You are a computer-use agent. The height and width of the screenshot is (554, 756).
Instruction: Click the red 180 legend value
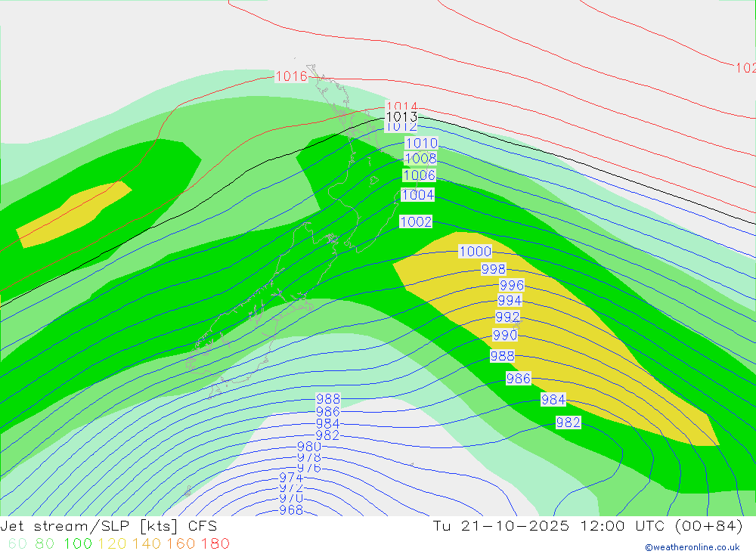215,543
